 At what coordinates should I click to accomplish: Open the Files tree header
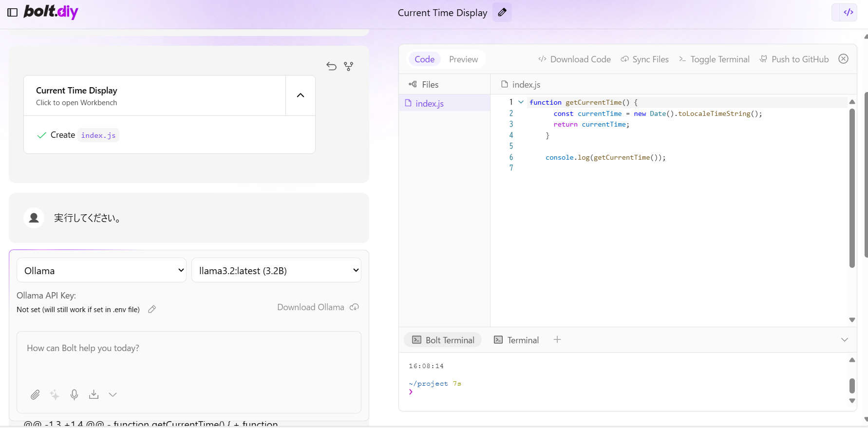tap(424, 85)
